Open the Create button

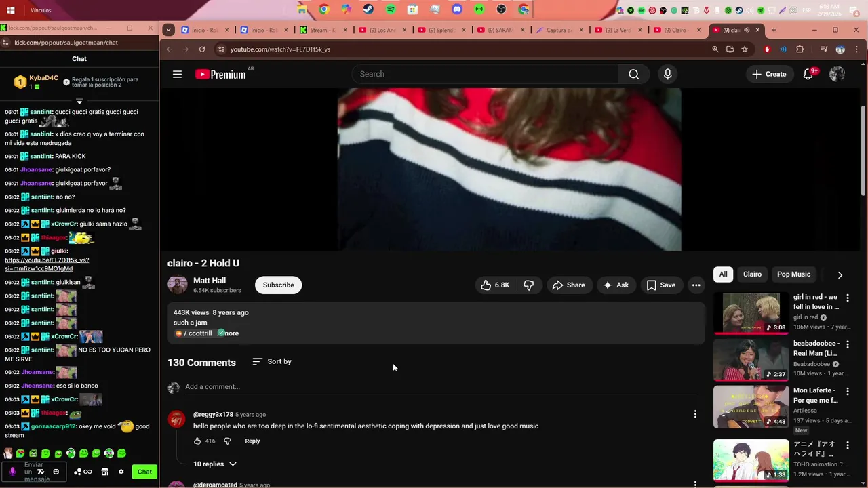pos(769,74)
